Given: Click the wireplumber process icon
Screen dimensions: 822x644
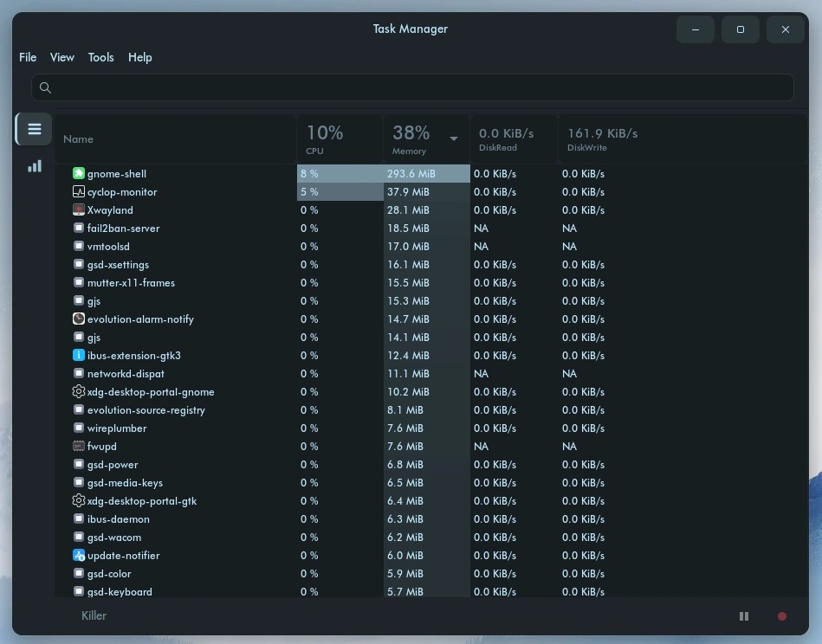Looking at the screenshot, I should tap(79, 428).
